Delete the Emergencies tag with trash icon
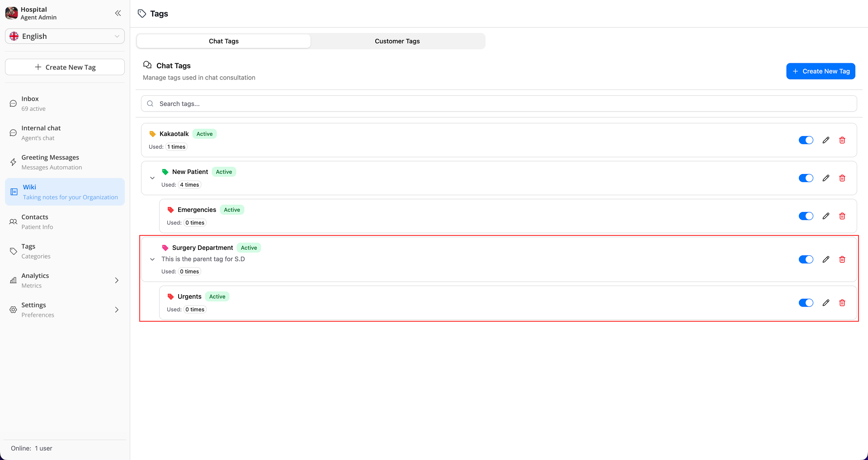Image resolution: width=868 pixels, height=460 pixels. (x=842, y=216)
